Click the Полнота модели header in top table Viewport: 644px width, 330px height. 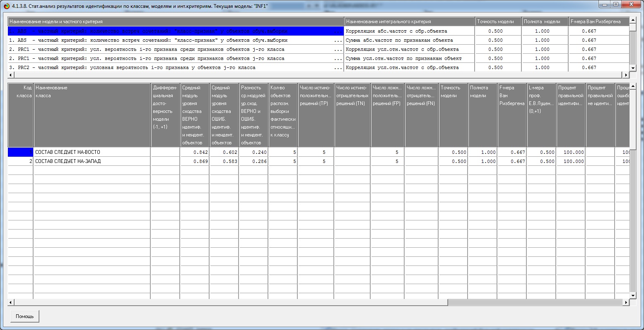545,22
